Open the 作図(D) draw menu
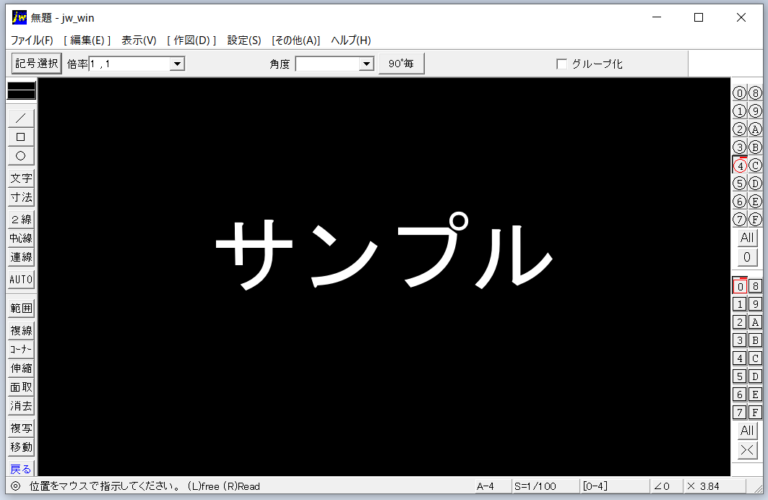 tap(191, 40)
